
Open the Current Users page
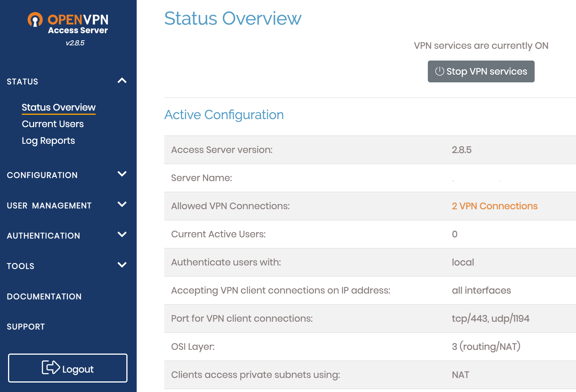pos(53,124)
